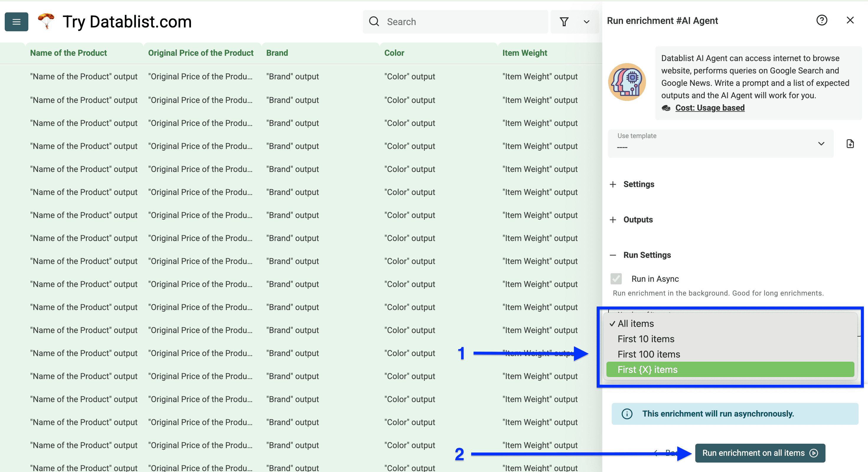Open the hamburger navigation menu
This screenshot has height=472, width=868.
(16, 22)
